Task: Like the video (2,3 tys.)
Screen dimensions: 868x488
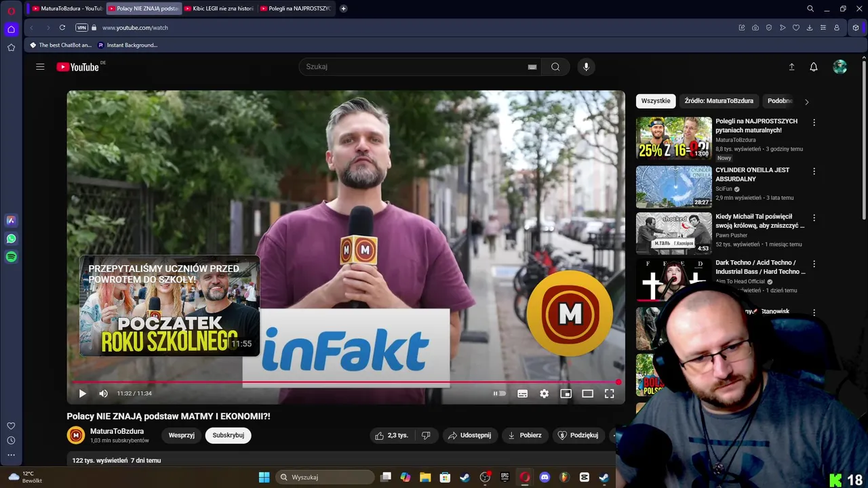Action: click(392, 435)
